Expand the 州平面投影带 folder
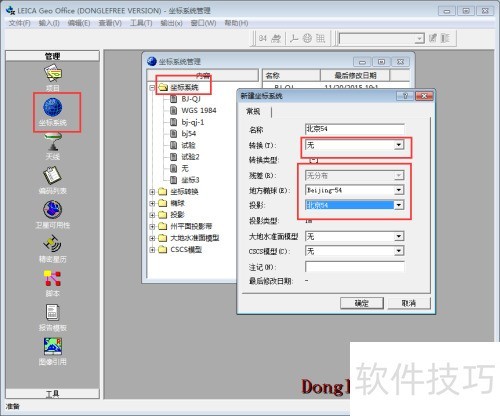 [152, 227]
